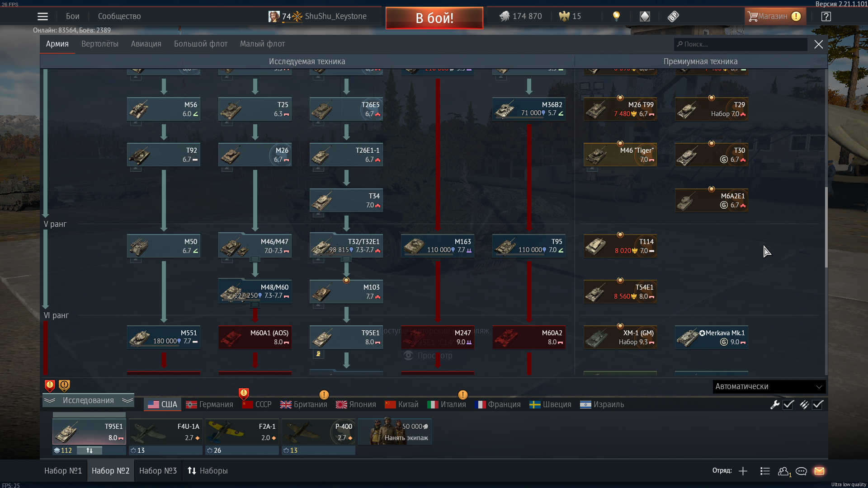Select the Британия nation tab
Viewport: 868px width, 488px height.
pos(304,405)
